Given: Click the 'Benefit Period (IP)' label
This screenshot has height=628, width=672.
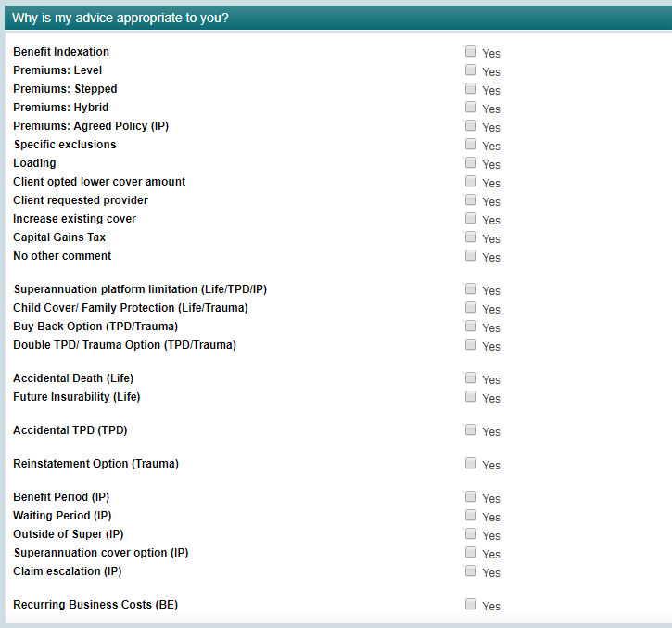Looking at the screenshot, I should pos(61,497).
